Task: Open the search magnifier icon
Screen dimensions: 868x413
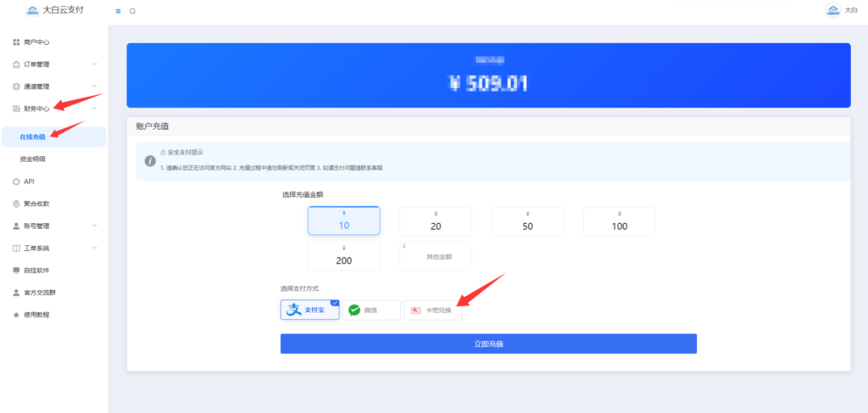Action: tap(132, 11)
